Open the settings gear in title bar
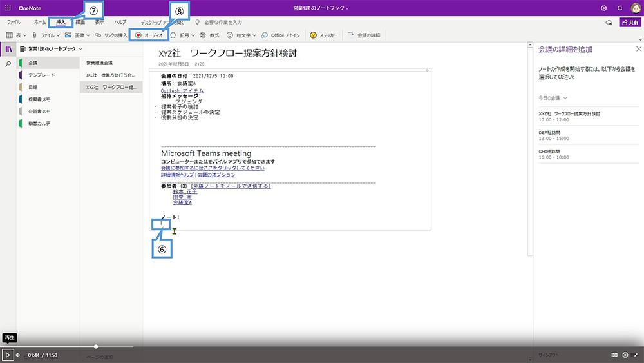The image size is (644, 363). 603,8
